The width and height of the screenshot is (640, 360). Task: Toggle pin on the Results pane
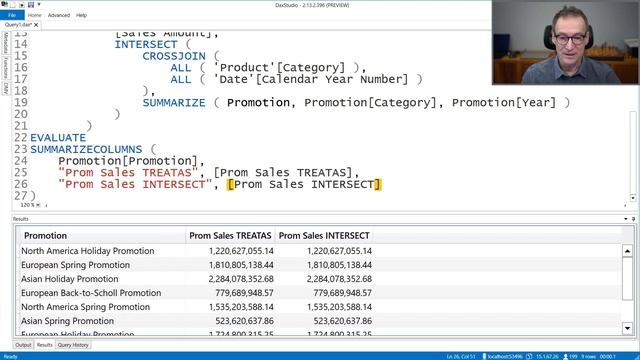(x=633, y=219)
